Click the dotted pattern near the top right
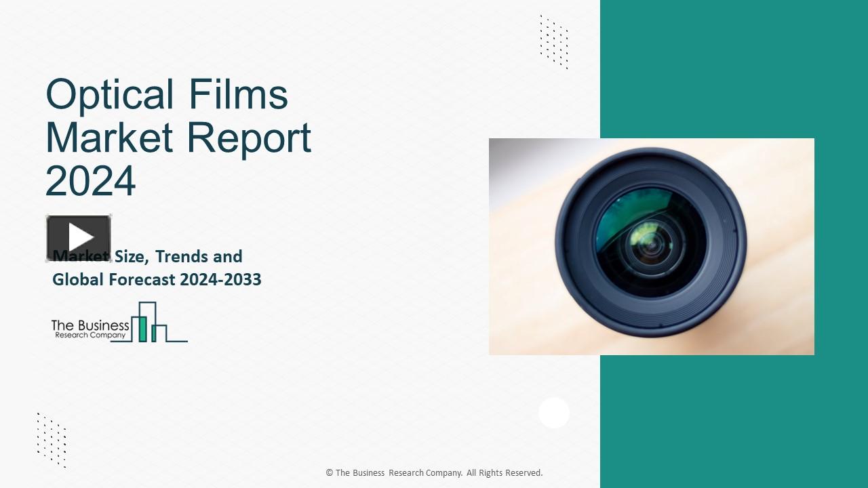 point(553,41)
